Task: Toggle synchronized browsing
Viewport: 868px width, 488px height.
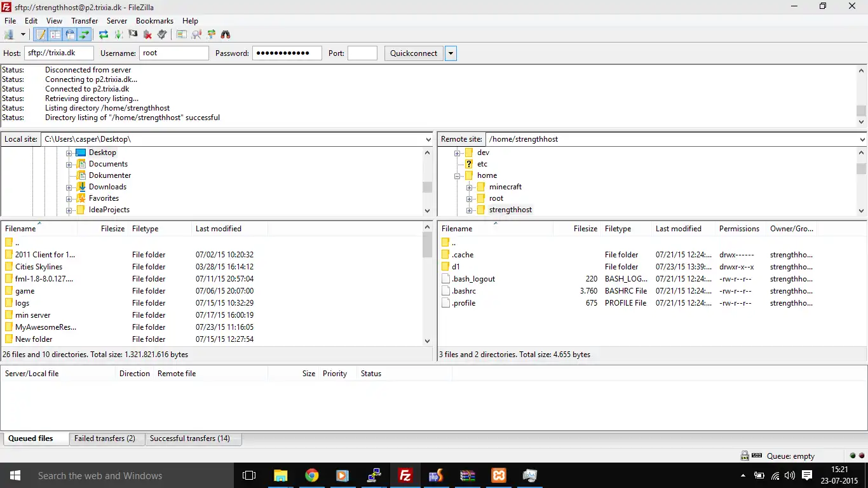Action: pos(211,34)
